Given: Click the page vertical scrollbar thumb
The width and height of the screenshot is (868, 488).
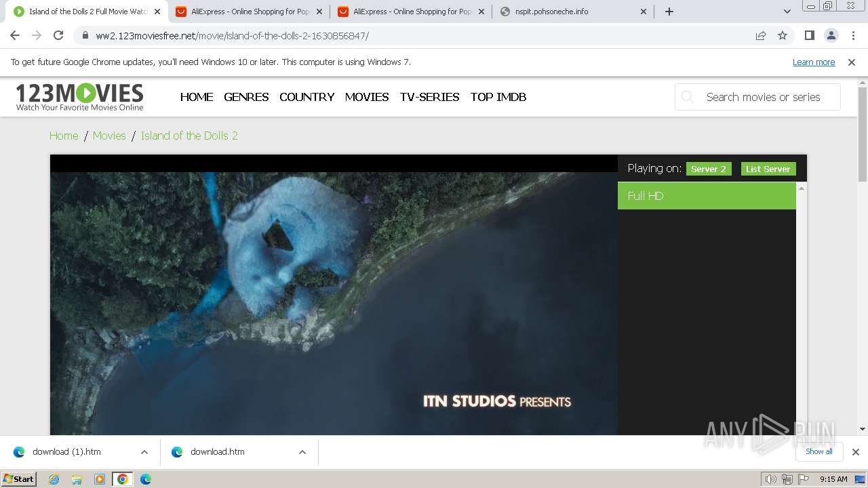Looking at the screenshot, I should coord(863,134).
